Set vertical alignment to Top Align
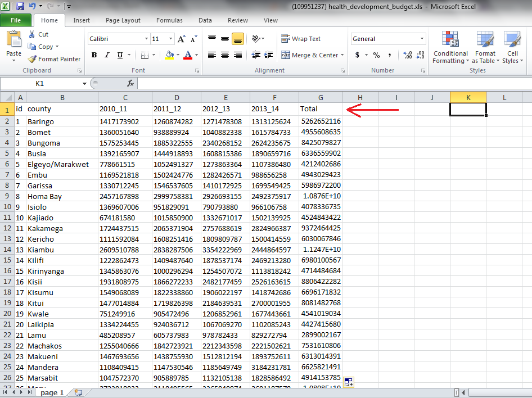 point(212,39)
